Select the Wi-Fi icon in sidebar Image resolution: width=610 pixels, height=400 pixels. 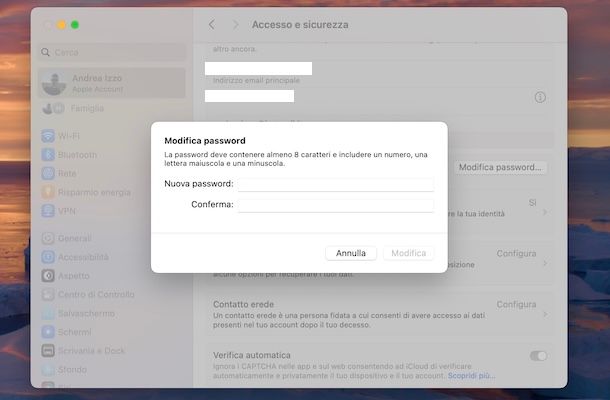[x=48, y=136]
